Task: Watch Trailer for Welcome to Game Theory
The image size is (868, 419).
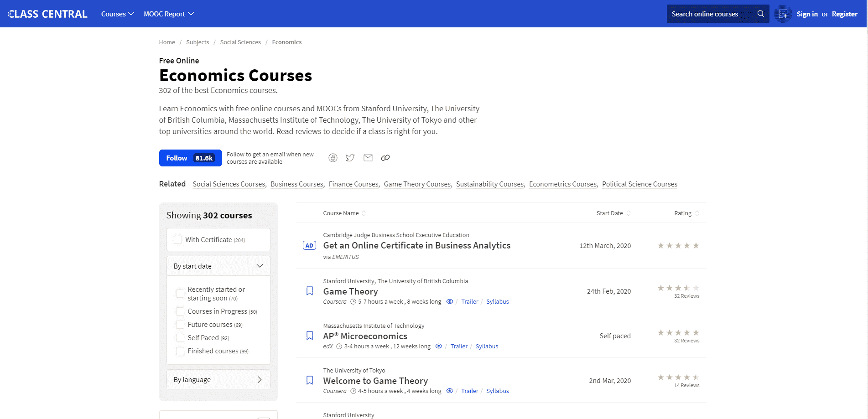Action: (x=469, y=391)
